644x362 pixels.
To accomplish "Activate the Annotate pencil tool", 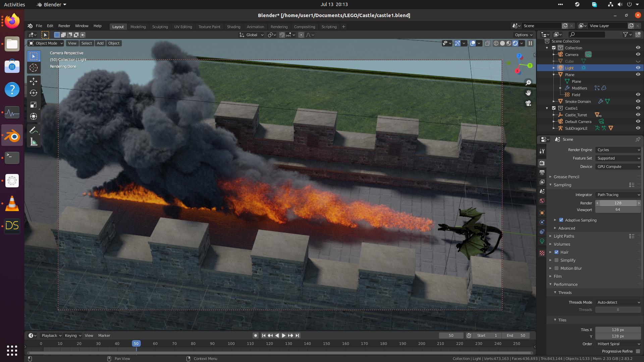I will point(34,130).
